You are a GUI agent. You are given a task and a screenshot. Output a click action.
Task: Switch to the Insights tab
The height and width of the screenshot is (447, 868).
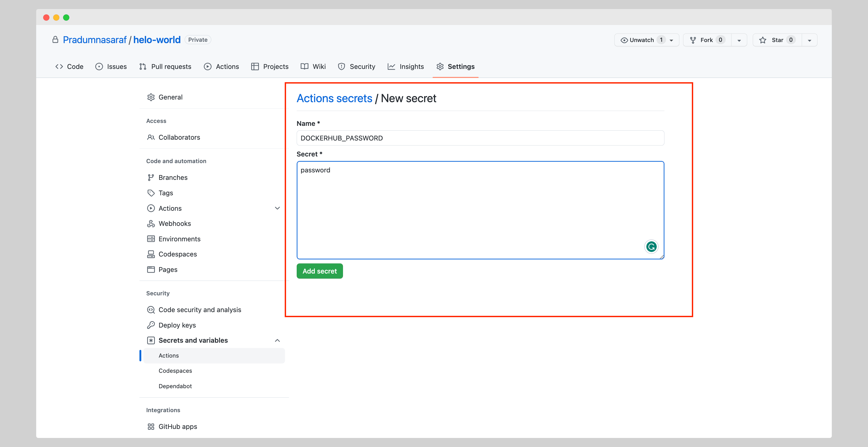406,67
